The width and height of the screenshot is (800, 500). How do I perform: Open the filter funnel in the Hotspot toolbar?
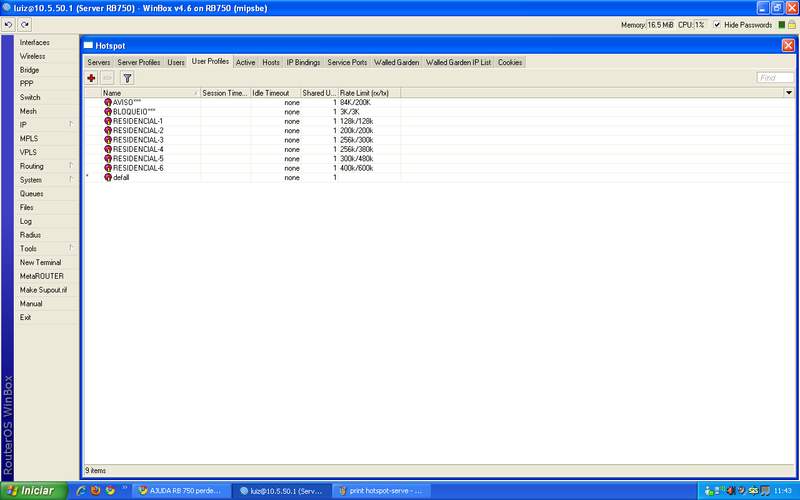coord(127,78)
